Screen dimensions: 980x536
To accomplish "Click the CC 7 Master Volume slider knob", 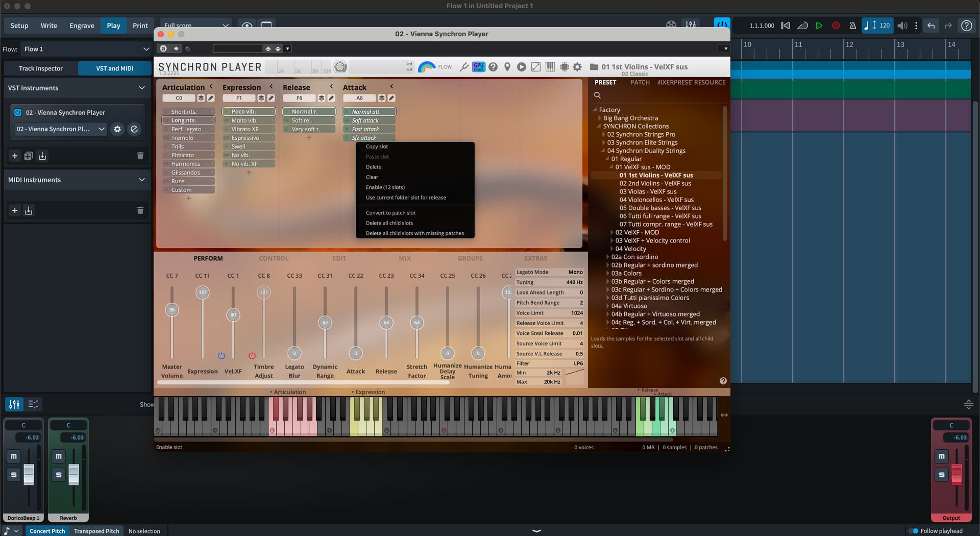I will point(172,310).
